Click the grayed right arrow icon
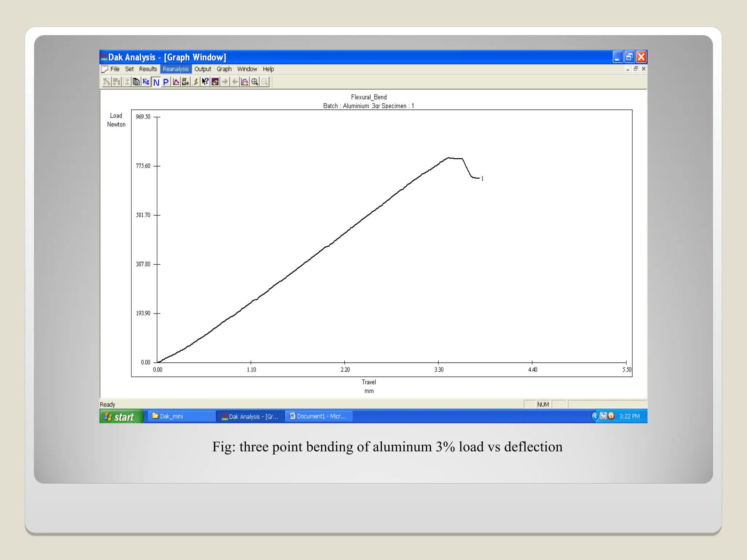Screen dimensions: 747x560 [225, 82]
